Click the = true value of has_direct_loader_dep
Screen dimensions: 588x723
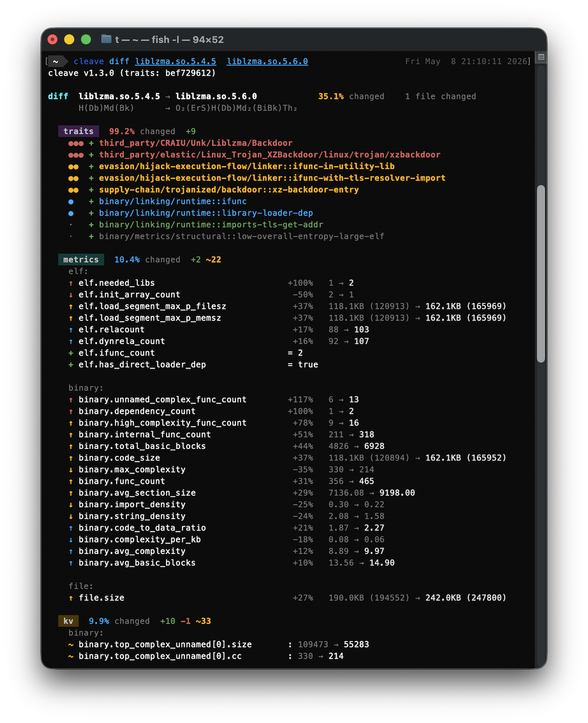click(x=303, y=365)
